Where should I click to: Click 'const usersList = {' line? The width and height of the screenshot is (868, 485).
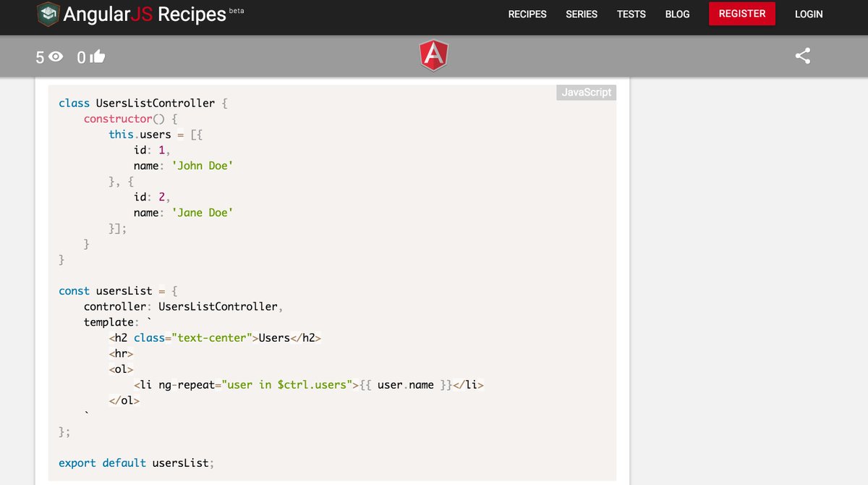(x=118, y=291)
